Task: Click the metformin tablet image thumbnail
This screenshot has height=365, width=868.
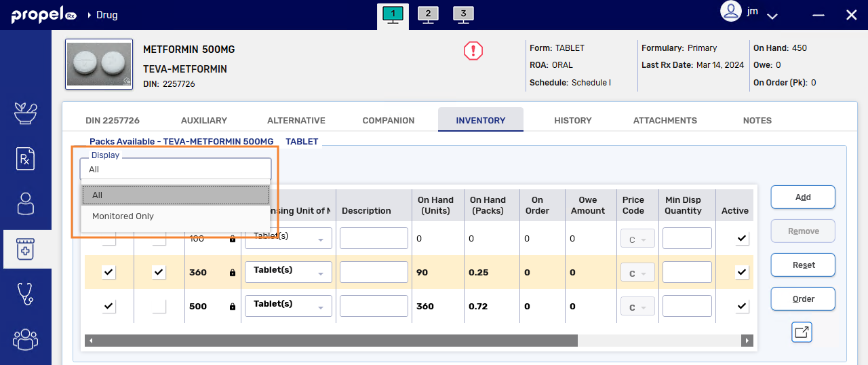Action: pyautogui.click(x=99, y=64)
